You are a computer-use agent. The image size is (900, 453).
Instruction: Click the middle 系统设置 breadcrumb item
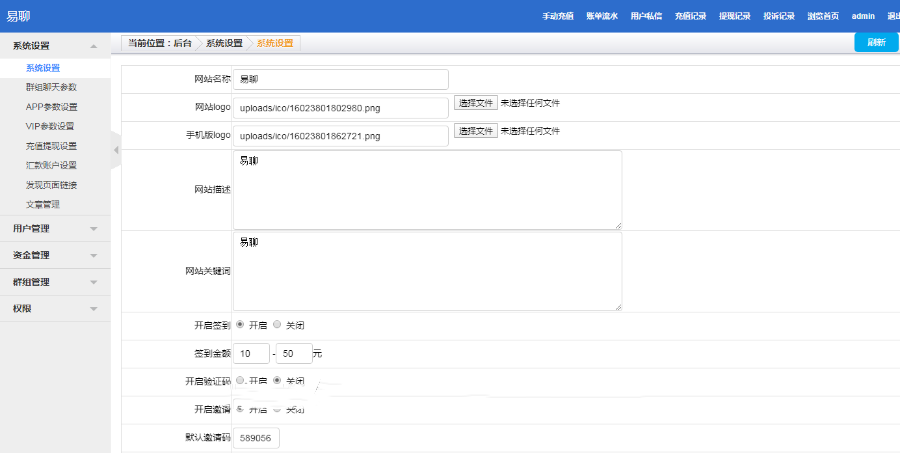(x=224, y=43)
